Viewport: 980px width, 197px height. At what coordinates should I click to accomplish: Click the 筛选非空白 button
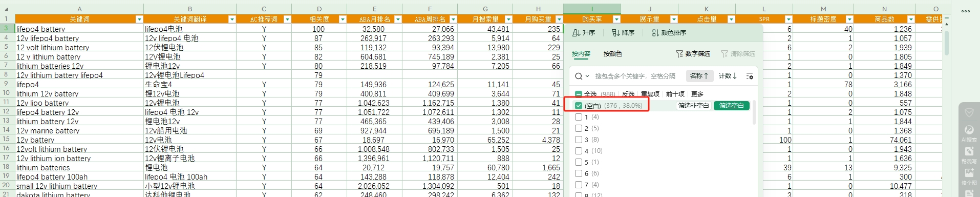pyautogui.click(x=694, y=106)
